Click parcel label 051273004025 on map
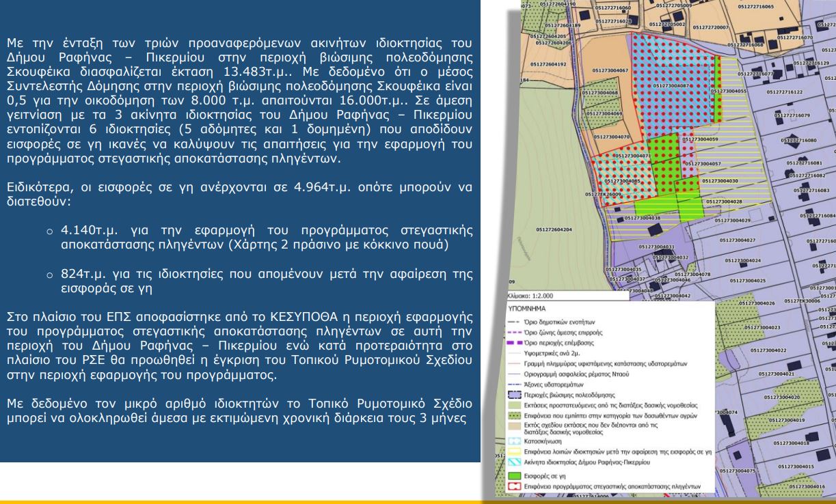The width and height of the screenshot is (836, 504). pos(748,280)
